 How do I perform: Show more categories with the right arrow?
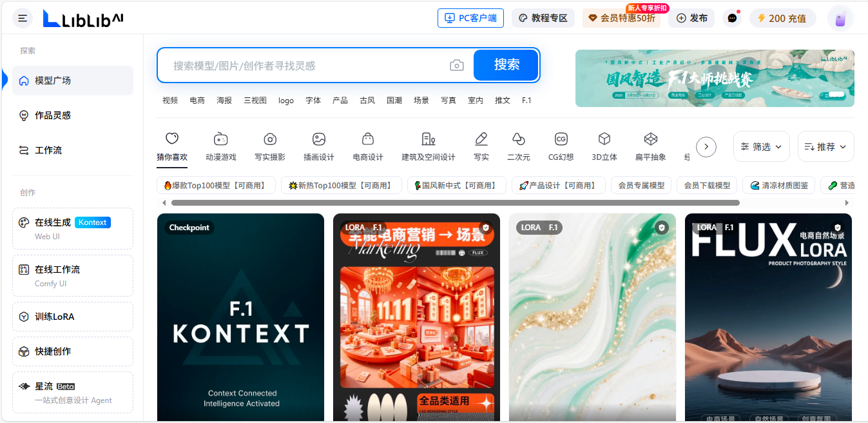(x=706, y=147)
